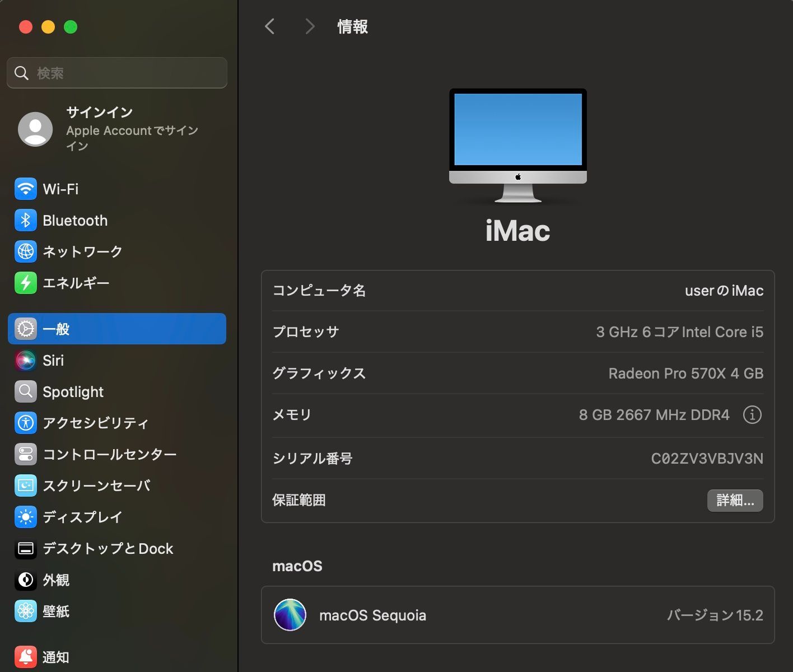Open コントロールセンター icon
This screenshot has height=672, width=793.
[x=26, y=455]
